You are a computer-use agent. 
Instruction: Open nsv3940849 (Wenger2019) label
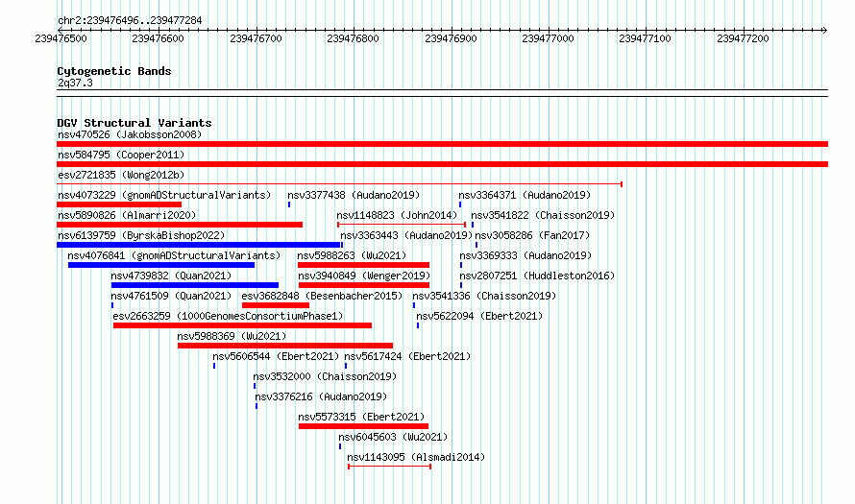(364, 276)
